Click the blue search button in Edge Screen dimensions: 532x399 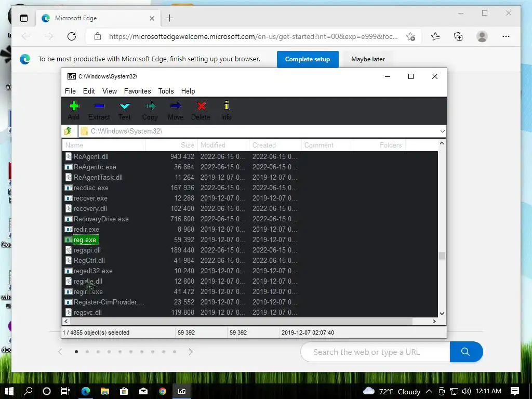[466, 352]
